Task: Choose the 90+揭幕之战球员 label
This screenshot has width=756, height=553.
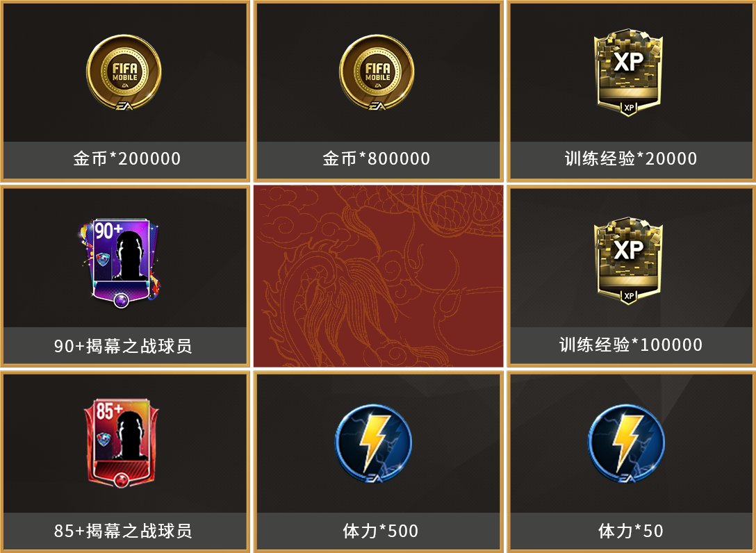Action: (x=123, y=346)
